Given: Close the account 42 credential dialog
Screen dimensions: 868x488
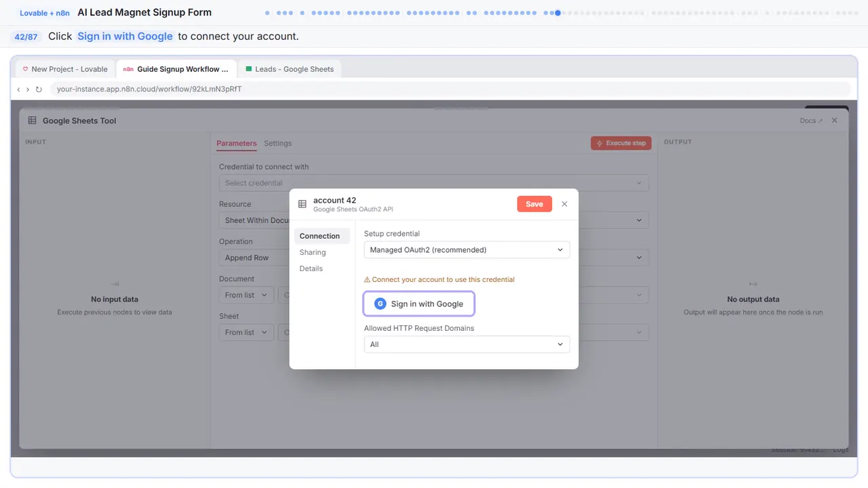Looking at the screenshot, I should click(x=564, y=204).
